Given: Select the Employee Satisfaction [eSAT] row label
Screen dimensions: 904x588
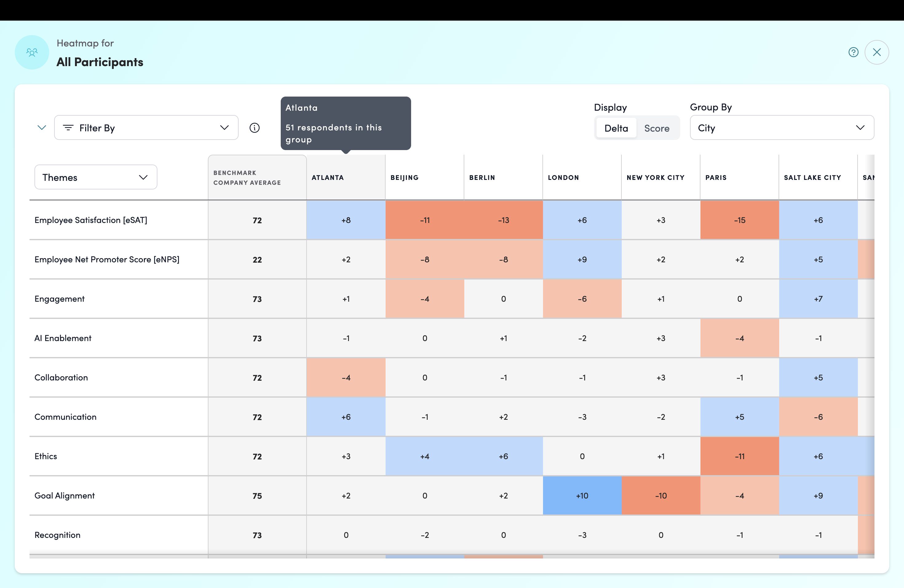Looking at the screenshot, I should coord(91,220).
